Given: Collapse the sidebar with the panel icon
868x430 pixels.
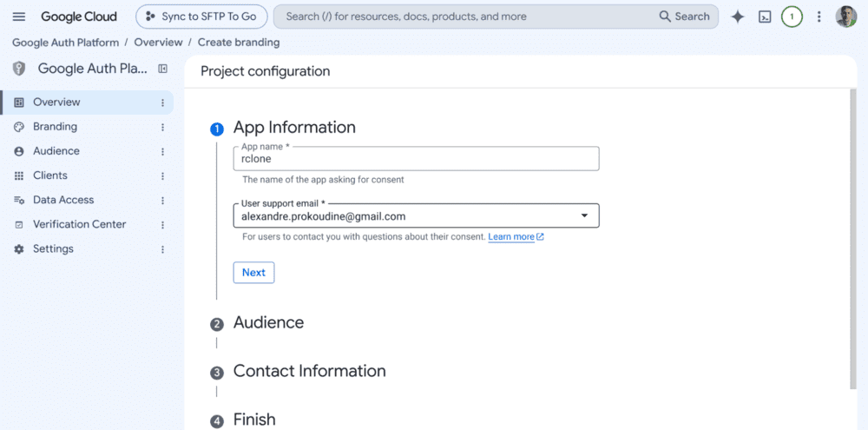Looking at the screenshot, I should click(163, 69).
